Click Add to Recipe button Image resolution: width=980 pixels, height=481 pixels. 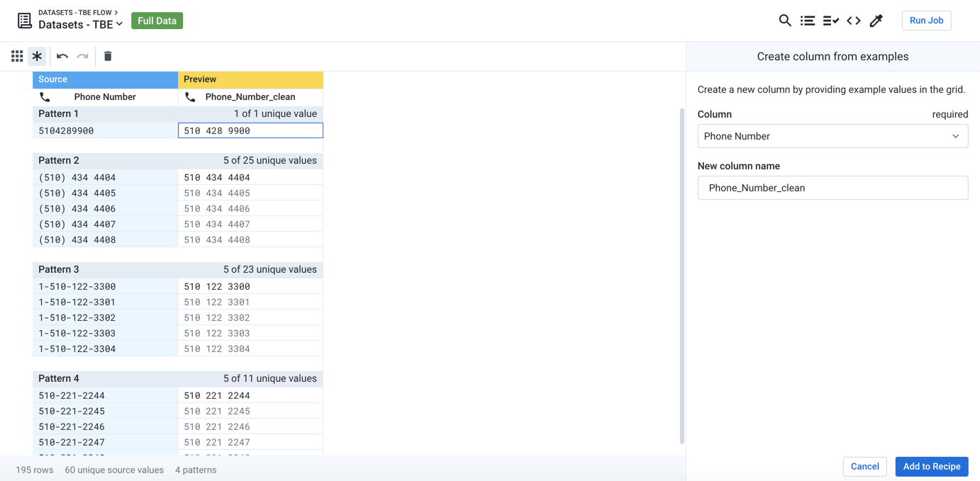coord(931,466)
